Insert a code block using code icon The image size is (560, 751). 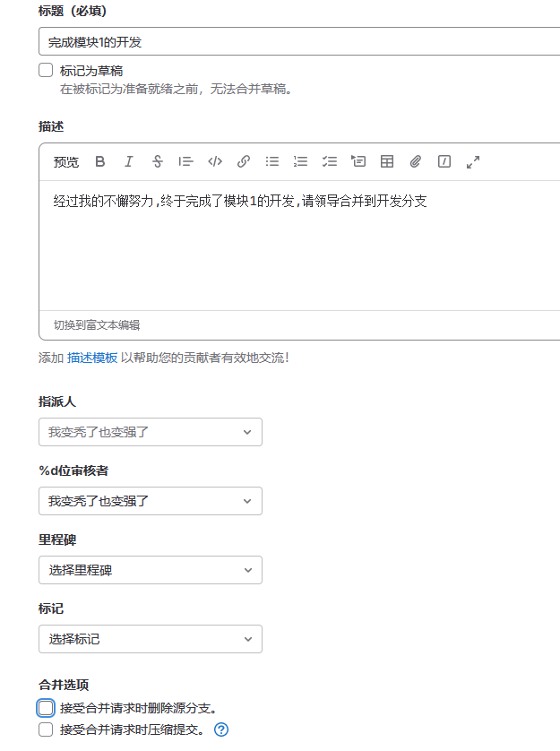click(215, 162)
